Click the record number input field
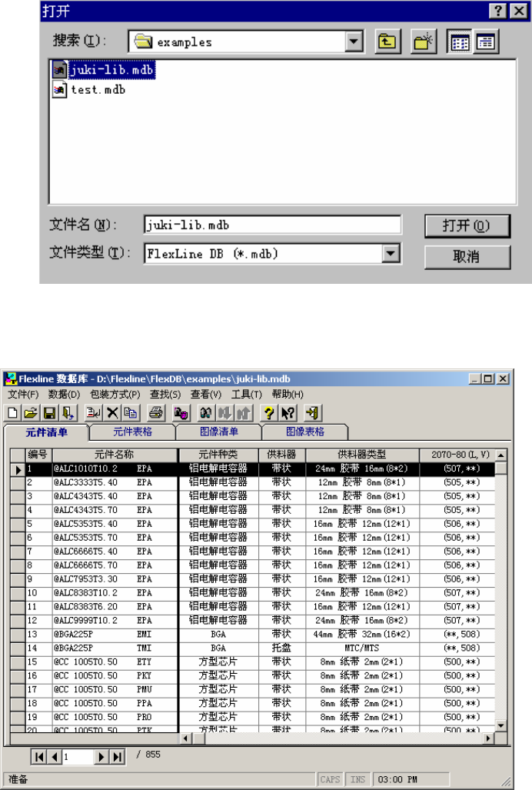Image resolution: width=532 pixels, height=790 pixels. pyautogui.click(x=78, y=757)
